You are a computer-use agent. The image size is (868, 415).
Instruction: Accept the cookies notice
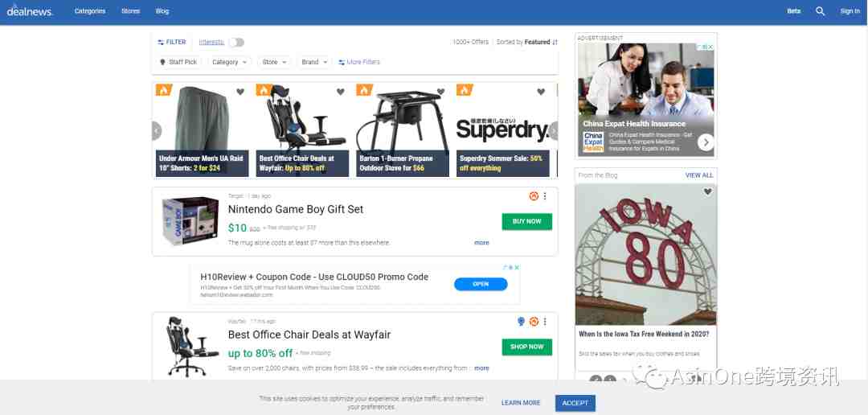(x=575, y=403)
